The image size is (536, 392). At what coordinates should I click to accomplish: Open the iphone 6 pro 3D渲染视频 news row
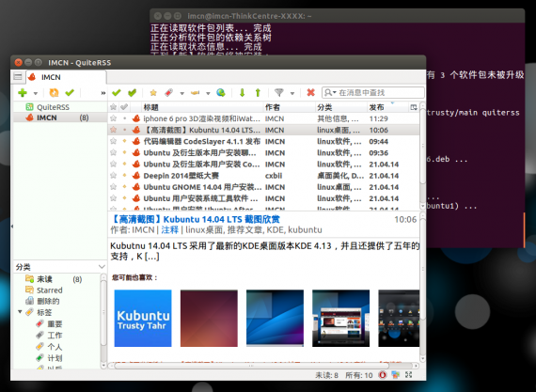tap(264, 118)
